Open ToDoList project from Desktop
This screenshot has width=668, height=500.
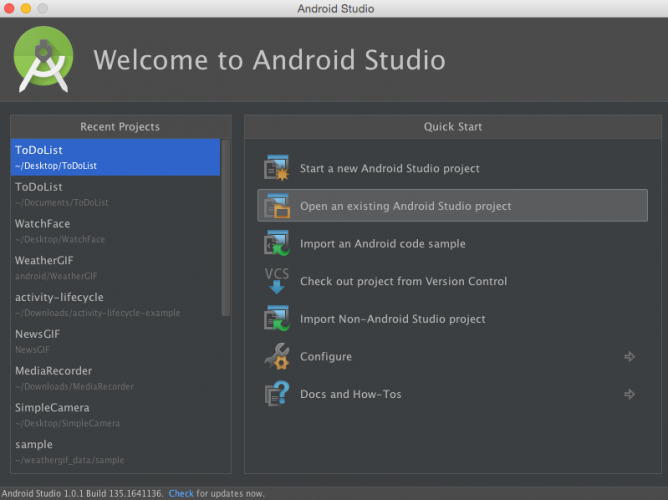[115, 157]
